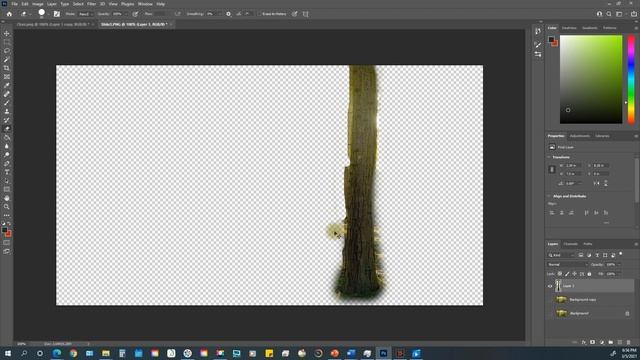Open the layer filter Kind dropdown
640x360 pixels.
561,255
